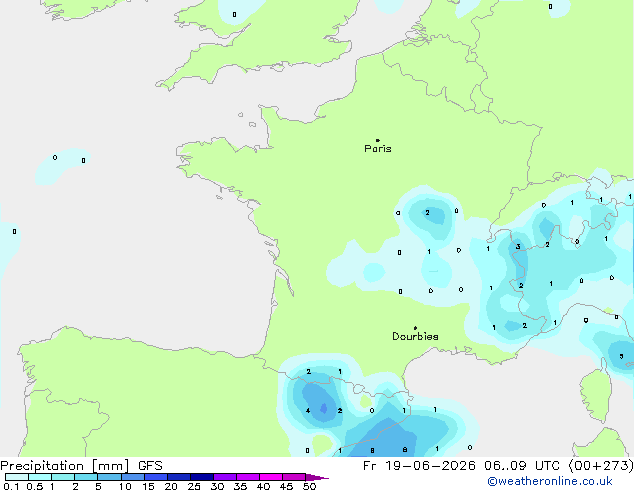Select the 25–30 mm dark blue legend swatch
Screen dimensions: 634x490
[202, 477]
